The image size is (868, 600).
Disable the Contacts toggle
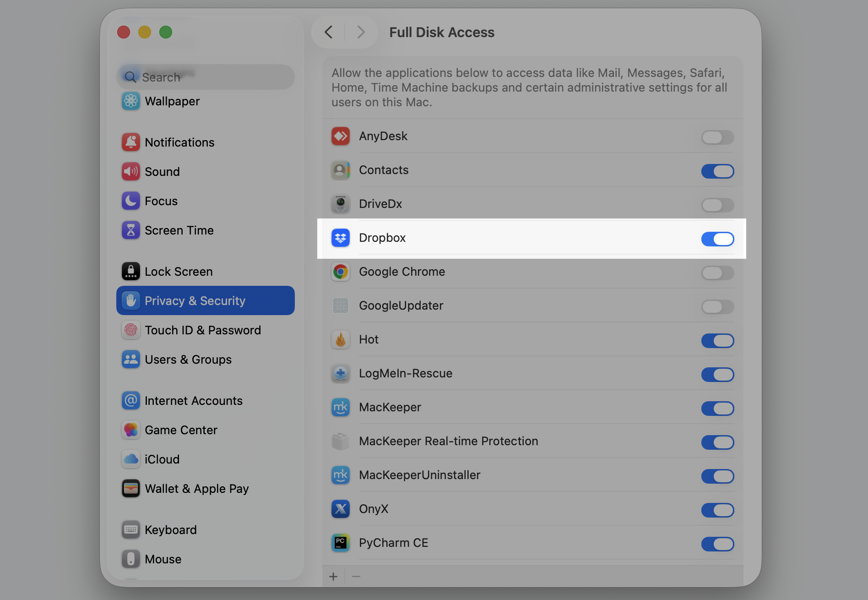tap(717, 171)
